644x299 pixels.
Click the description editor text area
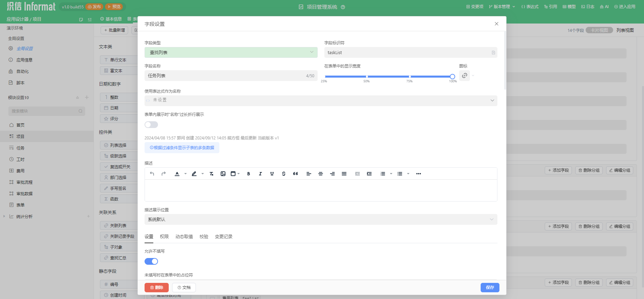pos(321,190)
